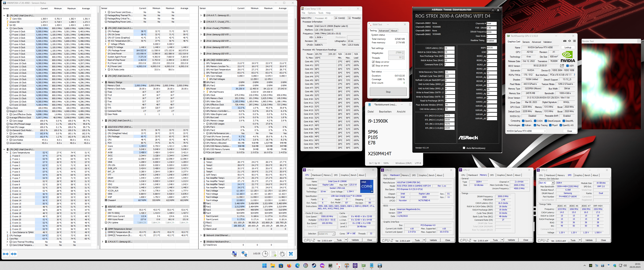Image resolution: width=644 pixels, height=270 pixels.
Task: Collapse Core Clocks tree in HWiNFO
Action: (x=7, y=28)
